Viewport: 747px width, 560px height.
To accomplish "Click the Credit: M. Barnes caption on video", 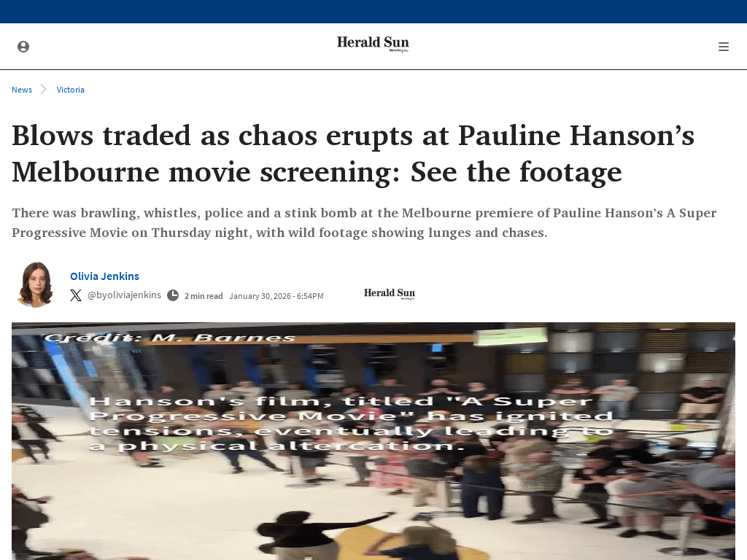I will pos(169,338).
